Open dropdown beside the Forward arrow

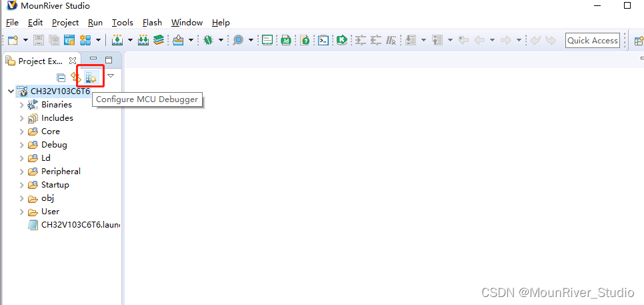pos(519,40)
